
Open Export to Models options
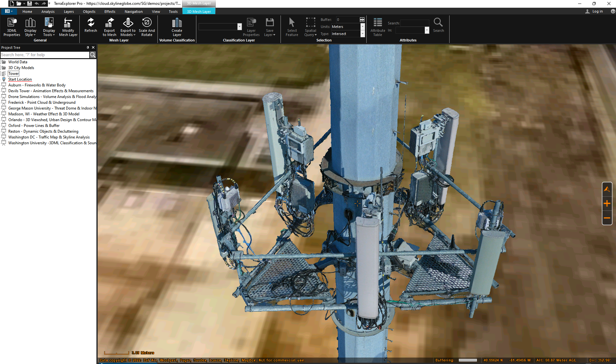(128, 27)
